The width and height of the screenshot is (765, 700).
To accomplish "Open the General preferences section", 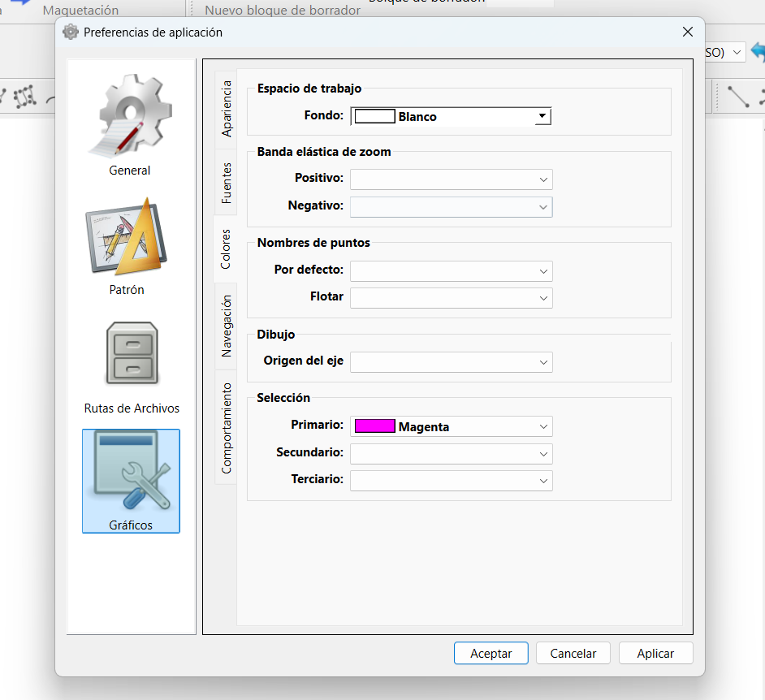I will (x=130, y=122).
